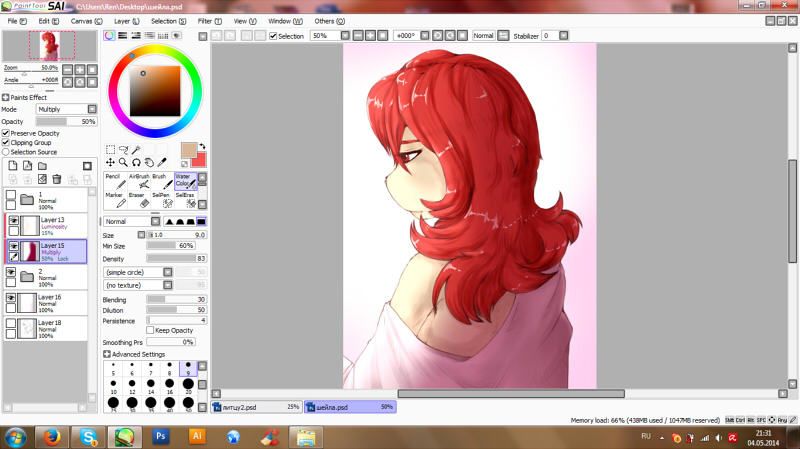Open the Layer menu
The height and width of the screenshot is (449, 800).
tap(127, 21)
